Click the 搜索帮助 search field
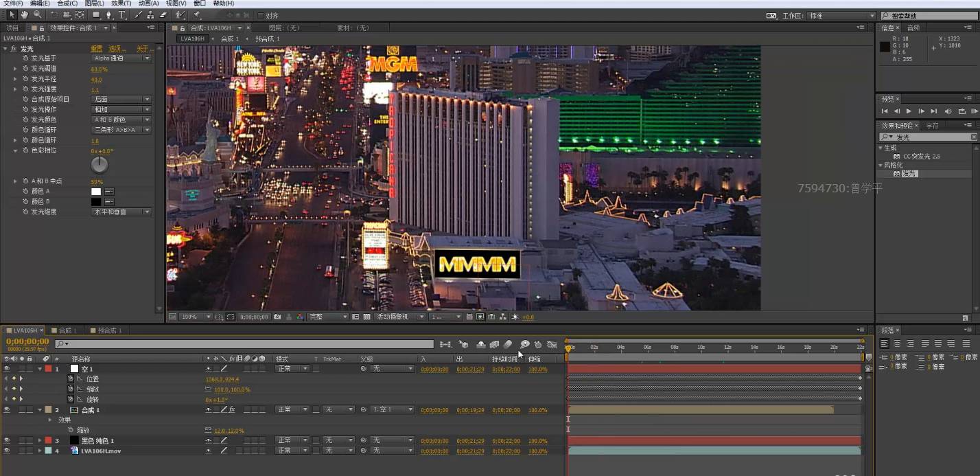Viewport: 980px width, 476px height. tap(929, 15)
